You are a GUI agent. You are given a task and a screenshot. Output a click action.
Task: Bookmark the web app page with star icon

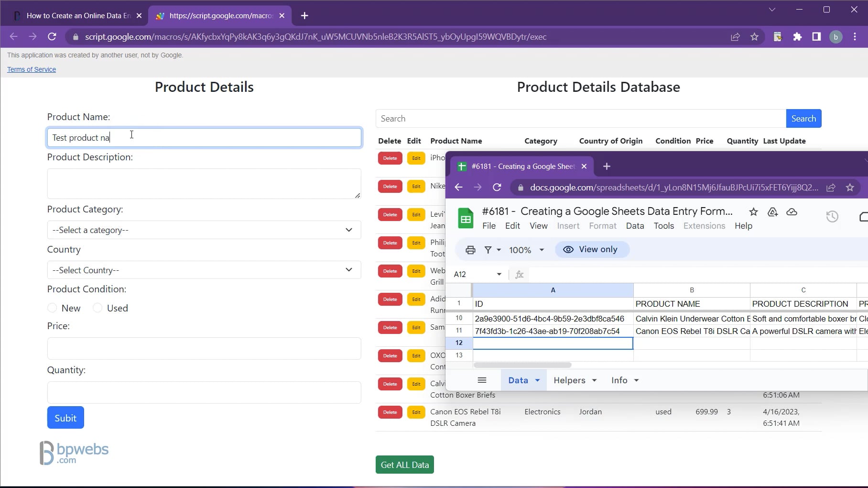pos(754,37)
